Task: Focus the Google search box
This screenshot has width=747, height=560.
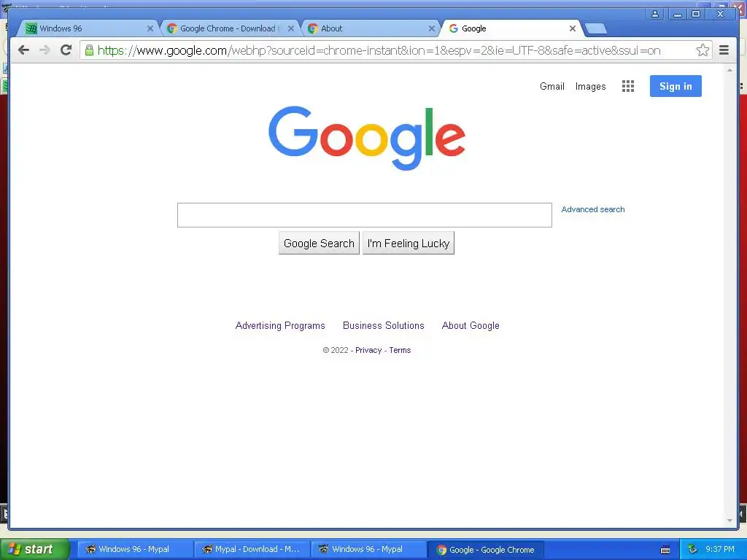Action: click(365, 215)
